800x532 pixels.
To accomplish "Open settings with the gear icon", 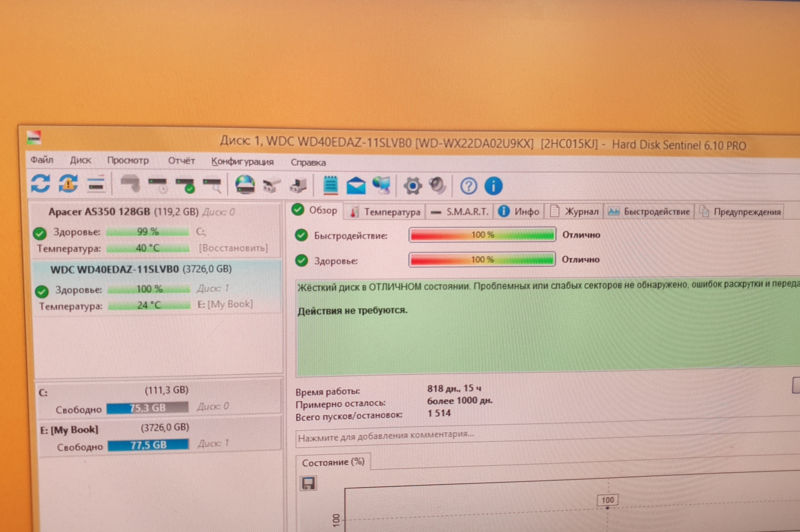I will click(x=413, y=186).
